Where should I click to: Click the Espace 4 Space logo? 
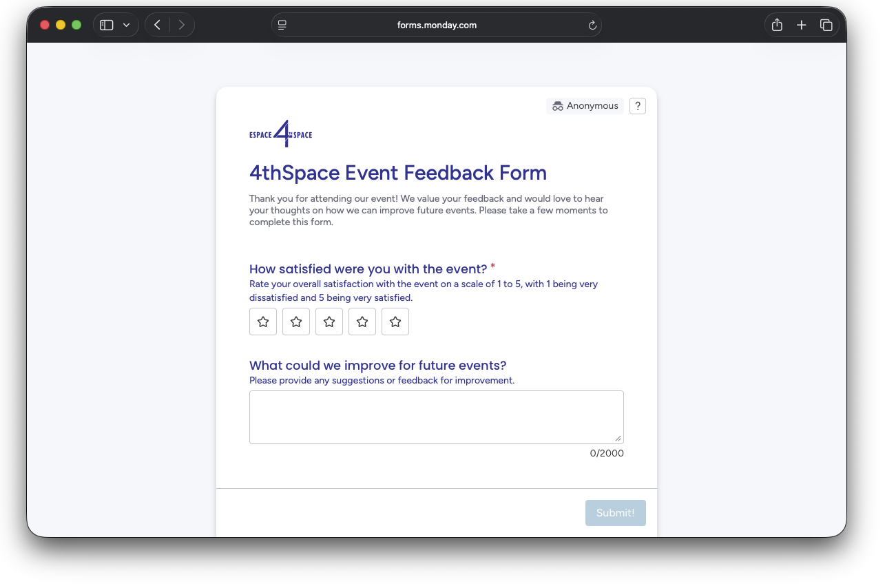(x=281, y=134)
